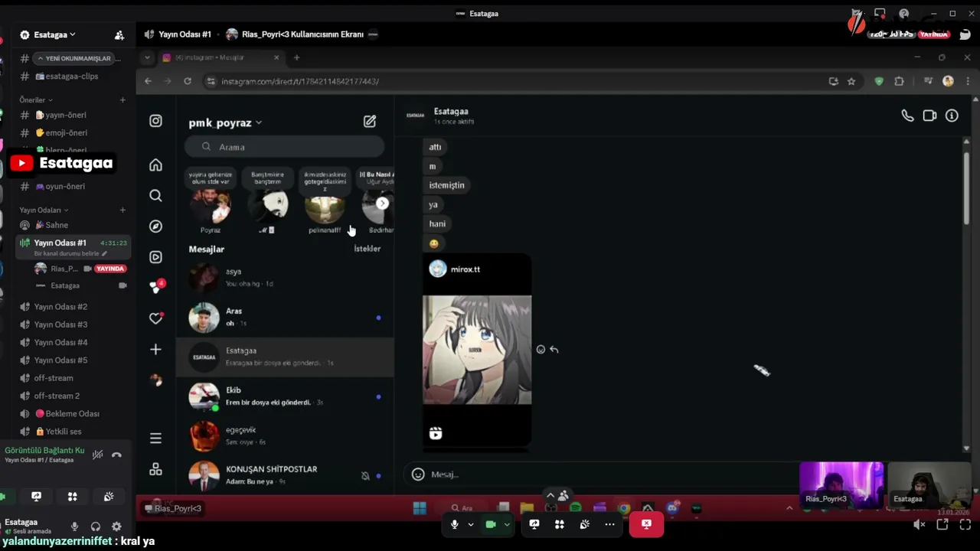
Task: Toggle the green camera button in call bar
Action: click(x=491, y=524)
